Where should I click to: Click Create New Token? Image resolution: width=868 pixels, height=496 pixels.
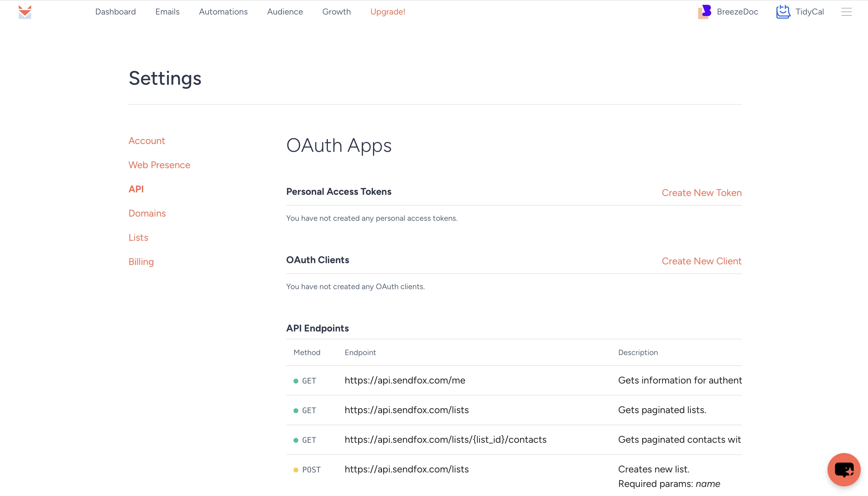click(x=701, y=193)
